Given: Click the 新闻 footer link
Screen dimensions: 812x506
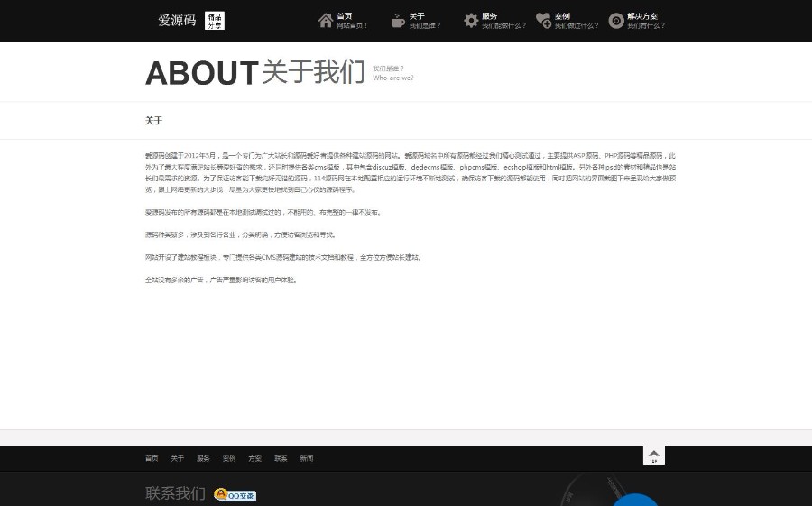Looking at the screenshot, I should click(x=307, y=459).
